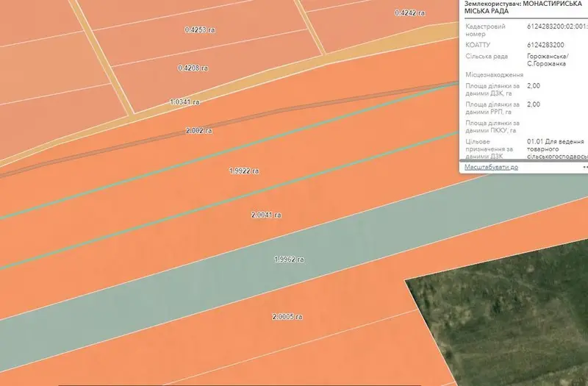Click the popup's horizontal scrollbar

tap(523, 160)
